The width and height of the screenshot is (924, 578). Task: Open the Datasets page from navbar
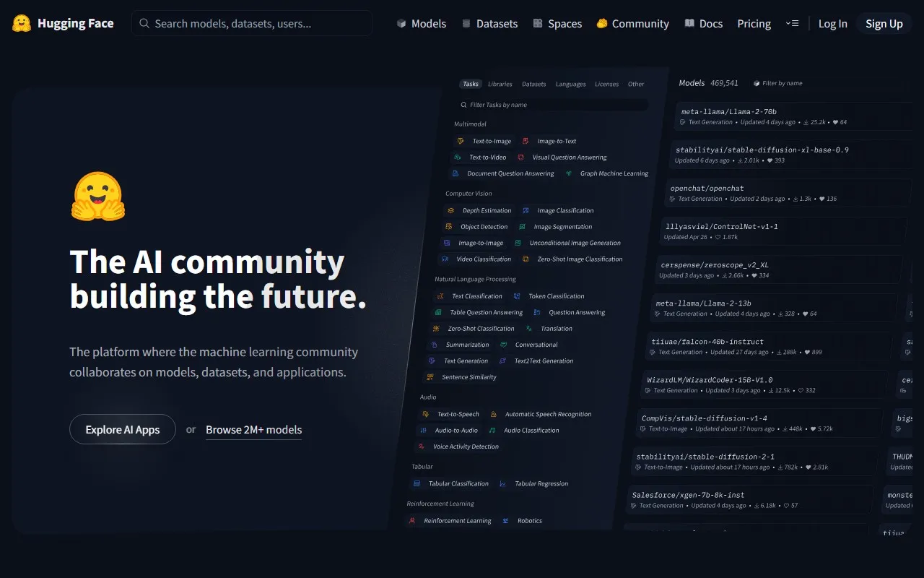click(489, 24)
